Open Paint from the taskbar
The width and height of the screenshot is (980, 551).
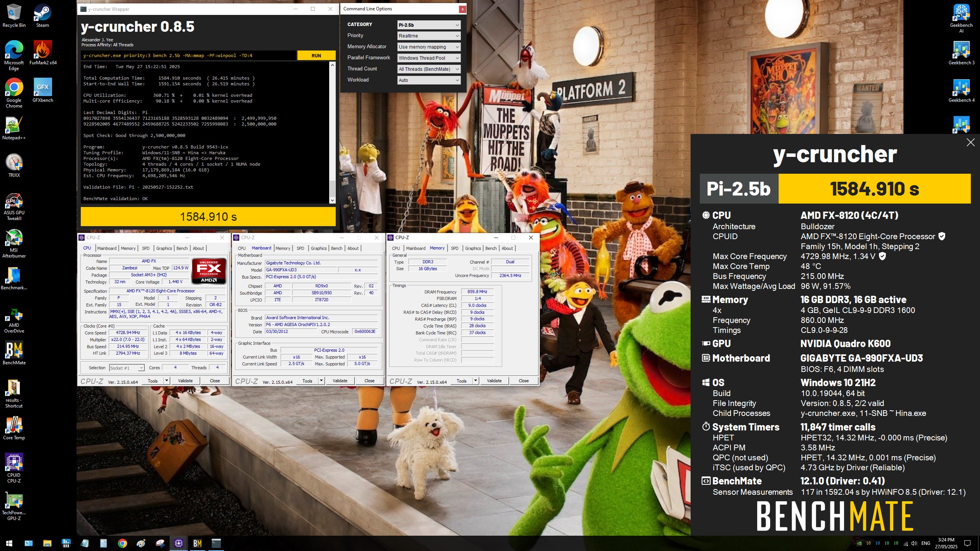coord(141,543)
